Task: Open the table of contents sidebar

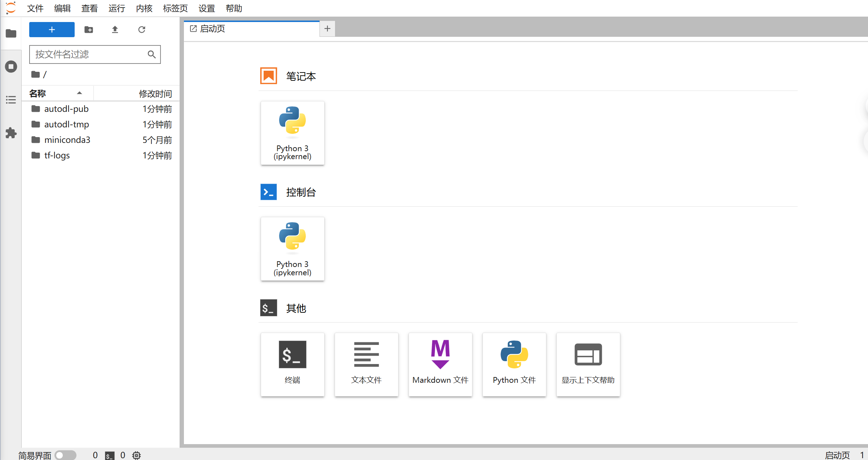Action: coord(11,100)
